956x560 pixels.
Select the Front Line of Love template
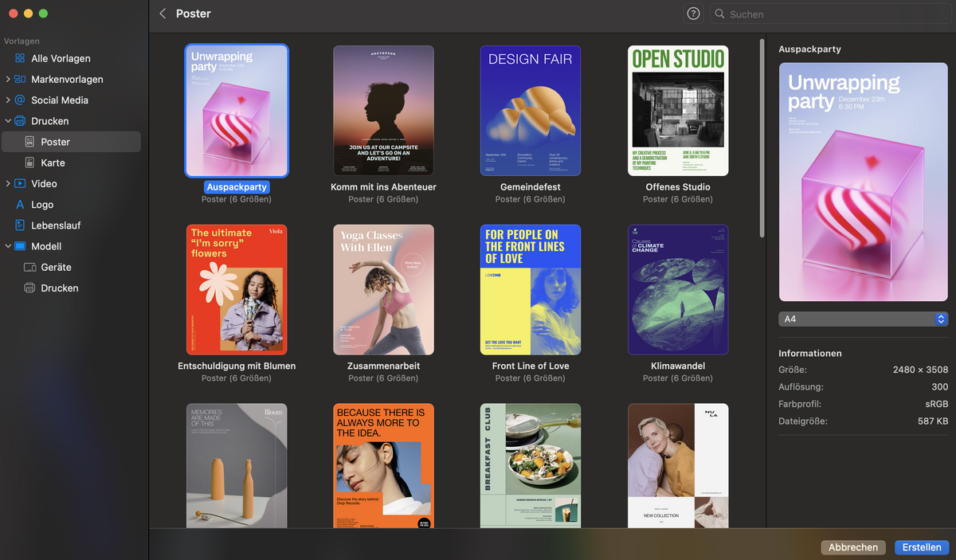(x=531, y=289)
